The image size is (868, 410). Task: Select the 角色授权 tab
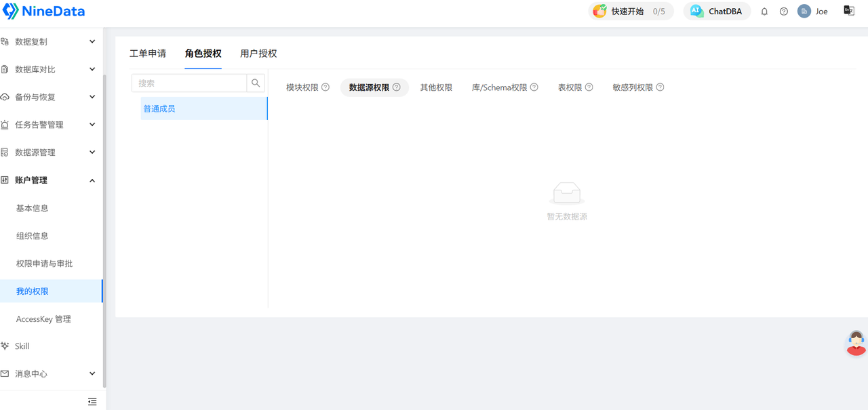(x=203, y=54)
